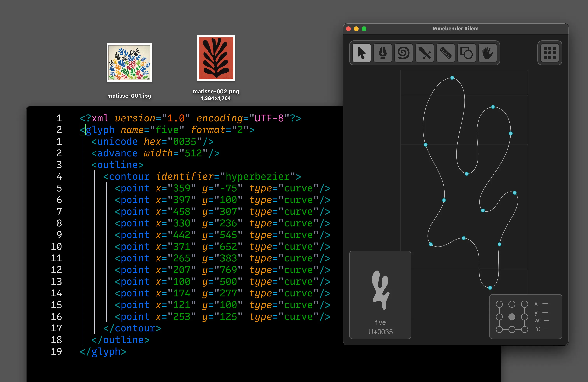Click the point x="253" y="125" line

click(223, 316)
